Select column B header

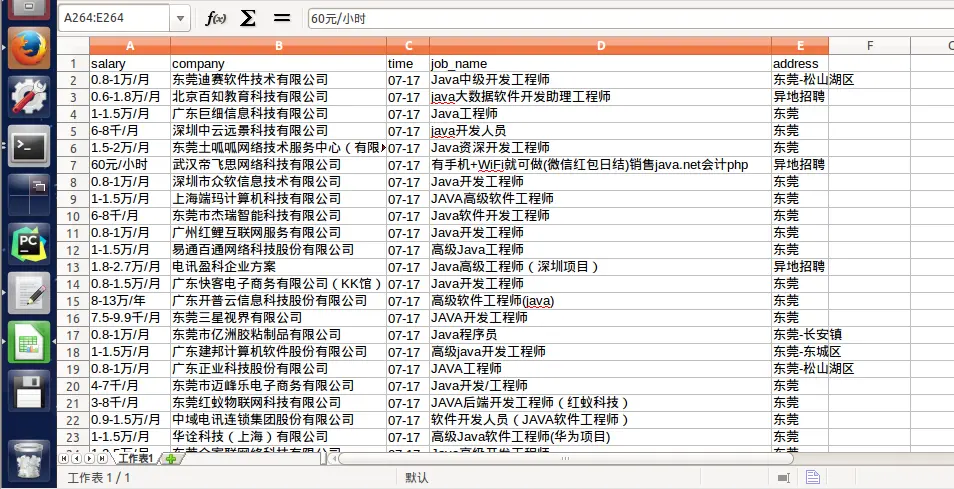pyautogui.click(x=279, y=46)
